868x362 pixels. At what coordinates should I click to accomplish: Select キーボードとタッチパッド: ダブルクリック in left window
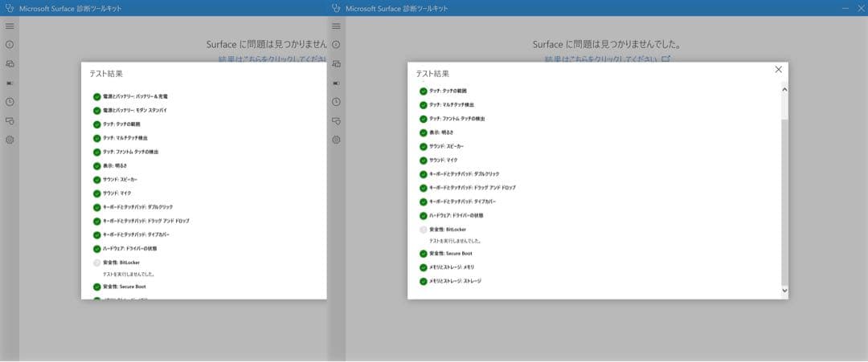(138, 207)
